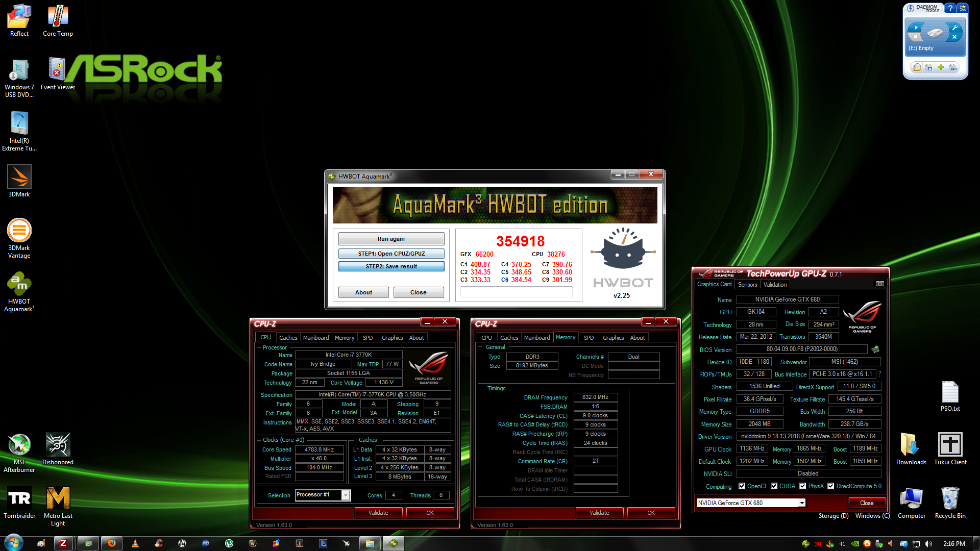Toggle the CUDA checkbox in GPU-Z
Screen dimensions: 980x551
774,486
